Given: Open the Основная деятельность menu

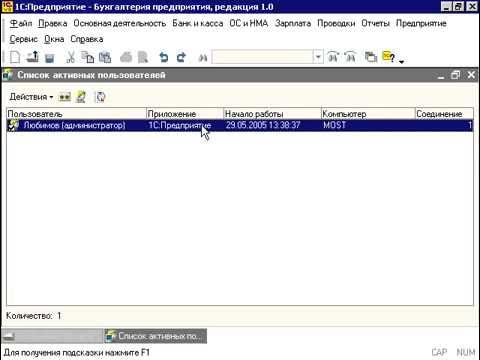Looking at the screenshot, I should [120, 23].
